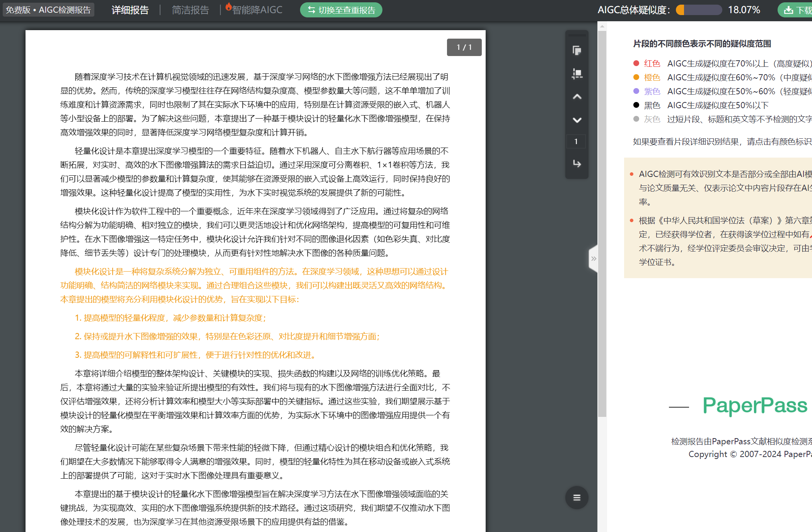This screenshot has width=812, height=532.
Task: Go to previous page with up chevron
Action: coord(577,97)
